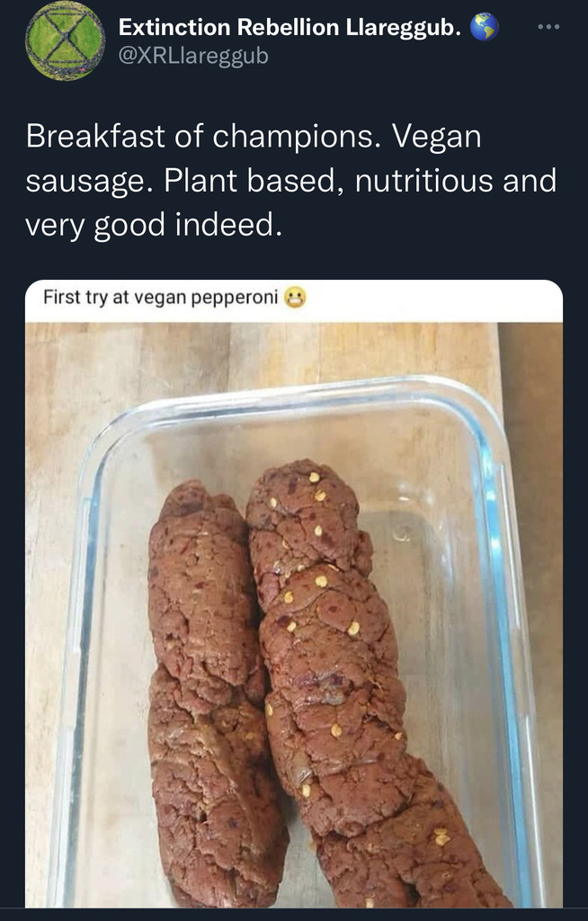Click 'sausage. Plant based, nutritious' text line
Screen dimensions: 588x921
click(290, 181)
